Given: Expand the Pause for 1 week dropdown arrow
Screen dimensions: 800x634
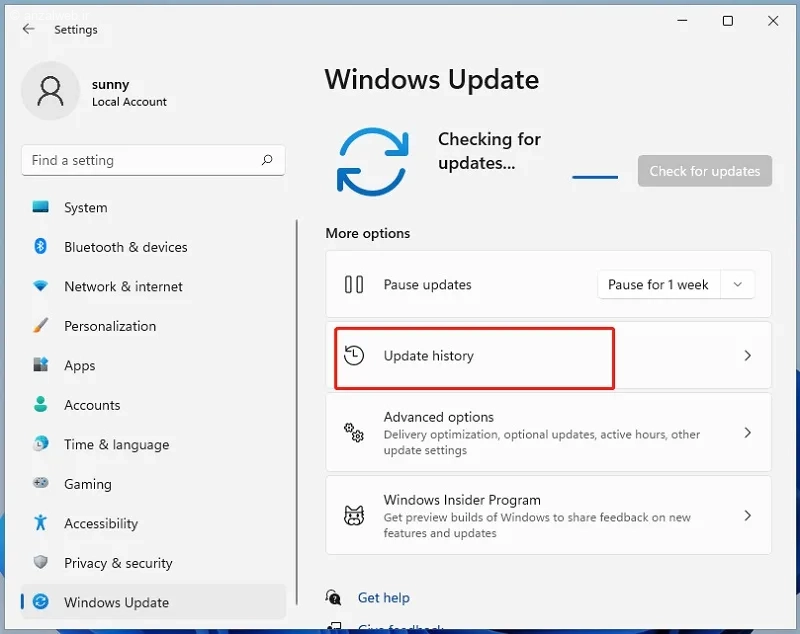Looking at the screenshot, I should (737, 285).
